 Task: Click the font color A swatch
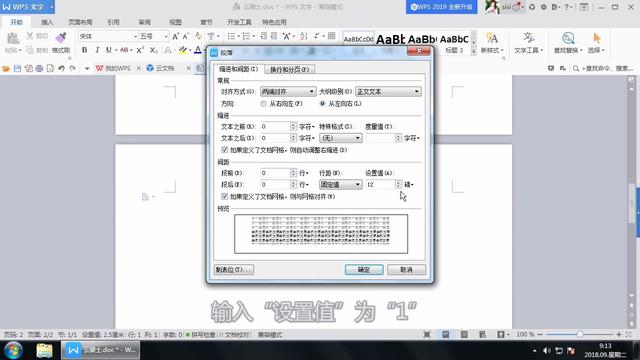point(198,50)
